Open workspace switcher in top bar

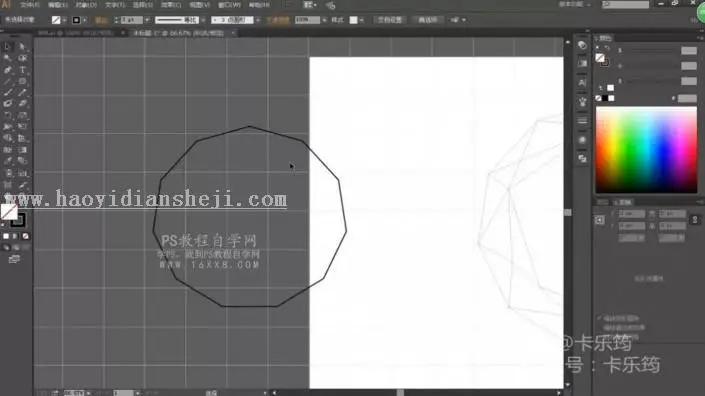point(575,4)
